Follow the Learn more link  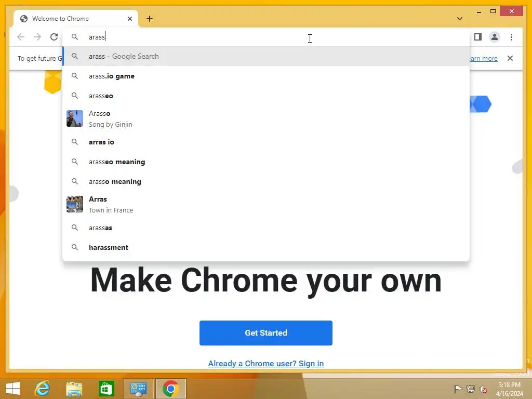coord(483,58)
